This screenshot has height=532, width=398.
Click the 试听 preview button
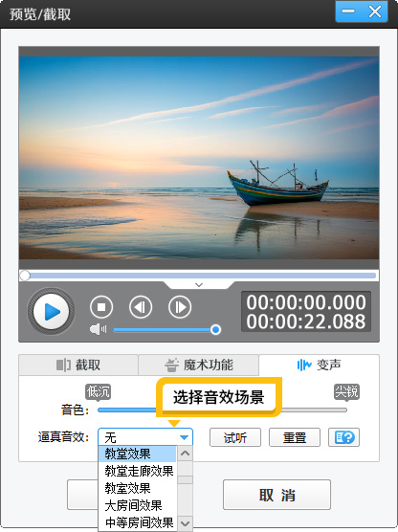[x=235, y=437]
